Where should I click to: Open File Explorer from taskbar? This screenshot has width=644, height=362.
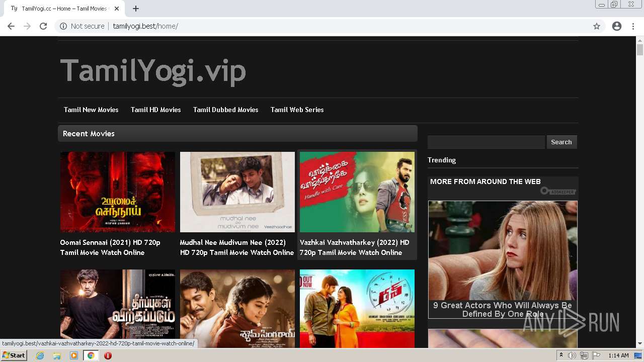[x=57, y=355]
